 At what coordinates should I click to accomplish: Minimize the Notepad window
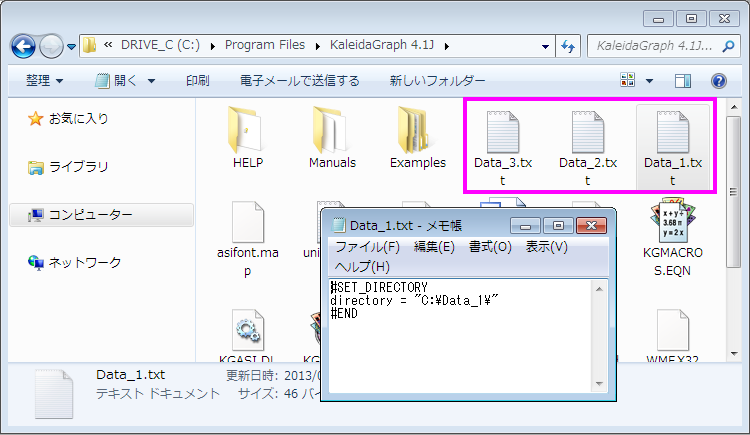(x=525, y=225)
